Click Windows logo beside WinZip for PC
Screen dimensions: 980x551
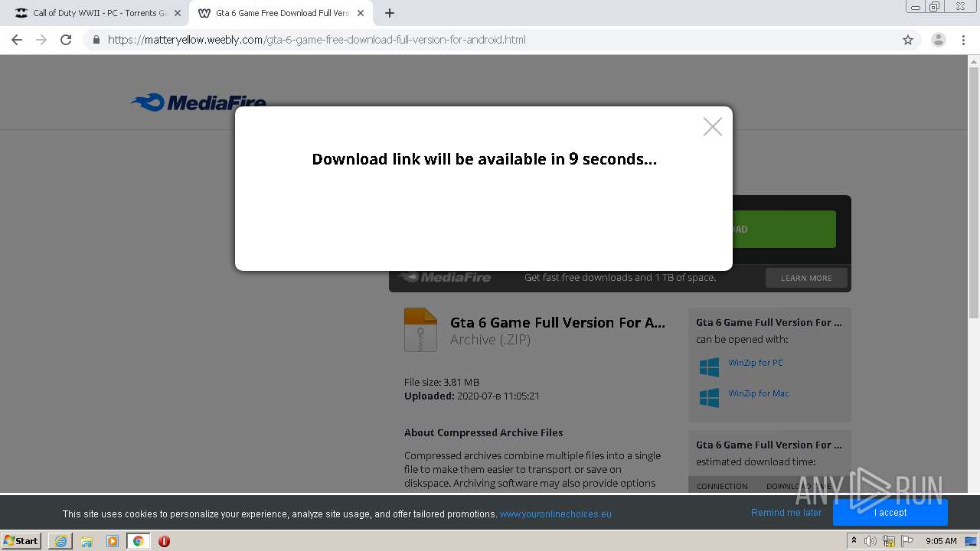pyautogui.click(x=709, y=367)
